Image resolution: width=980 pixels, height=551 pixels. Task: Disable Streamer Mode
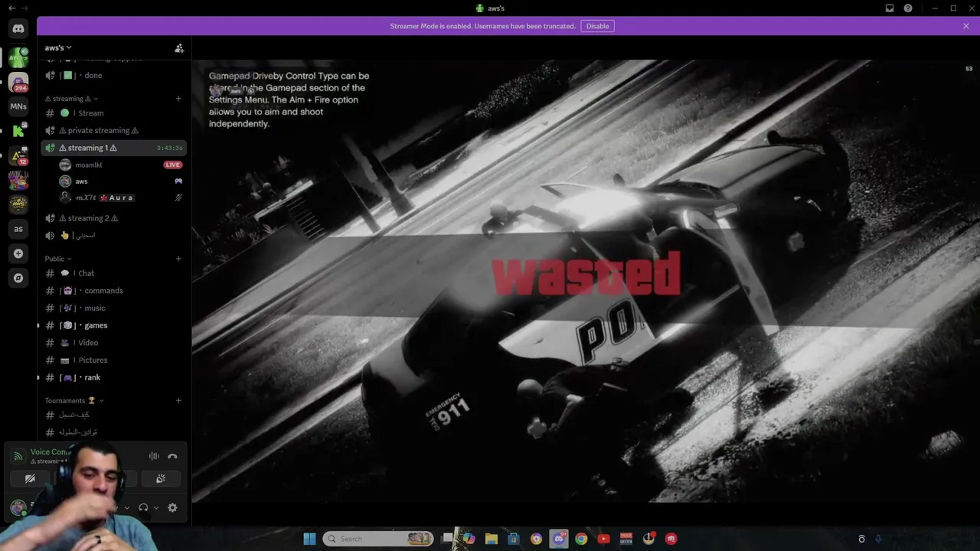click(597, 26)
